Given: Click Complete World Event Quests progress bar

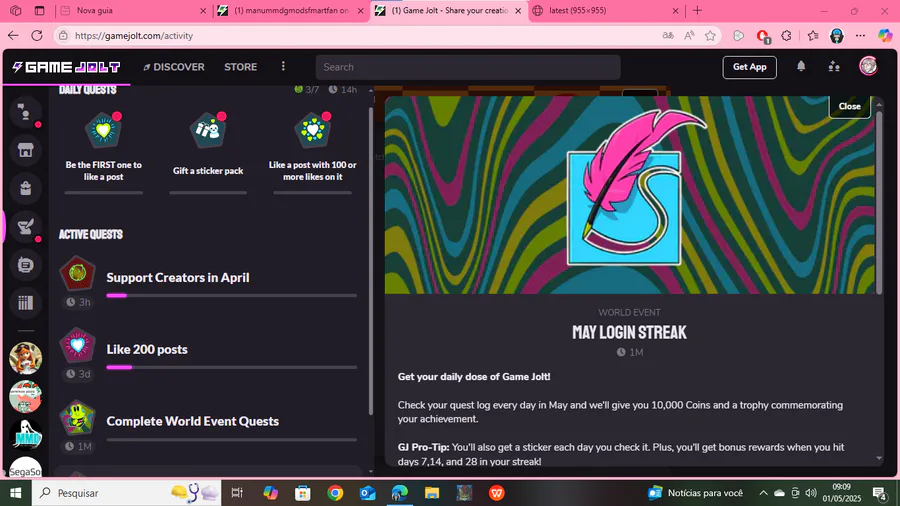Looking at the screenshot, I should 231,439.
